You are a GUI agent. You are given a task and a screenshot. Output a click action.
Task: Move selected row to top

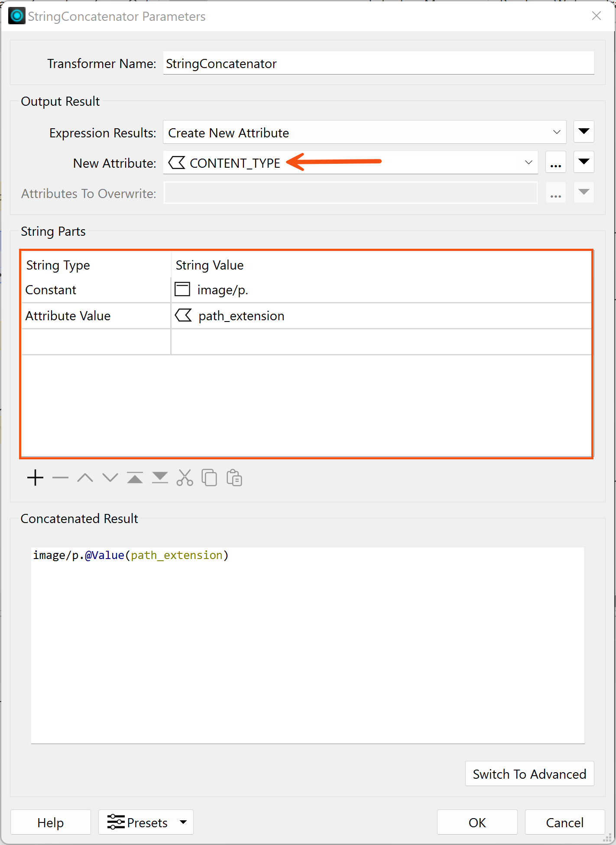pyautogui.click(x=135, y=478)
